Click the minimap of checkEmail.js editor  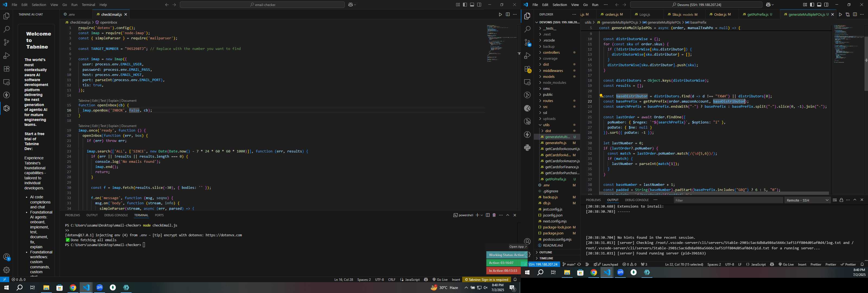click(x=501, y=43)
